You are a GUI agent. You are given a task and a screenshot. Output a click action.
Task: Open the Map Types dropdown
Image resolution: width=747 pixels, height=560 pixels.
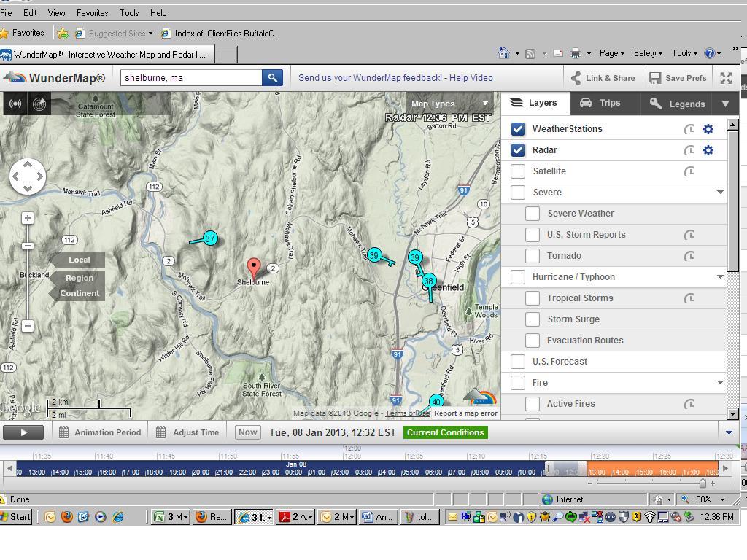449,104
